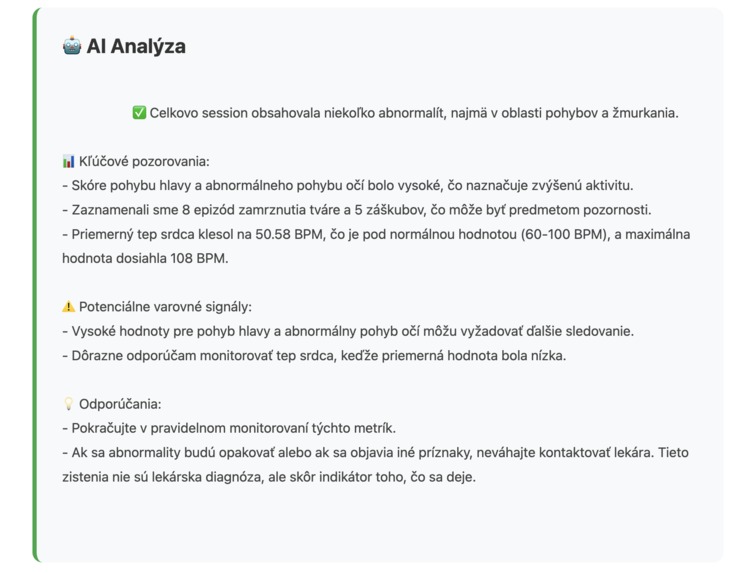Click the line about Priemerný tep srdca
This screenshot has width=756, height=573.
click(x=376, y=234)
